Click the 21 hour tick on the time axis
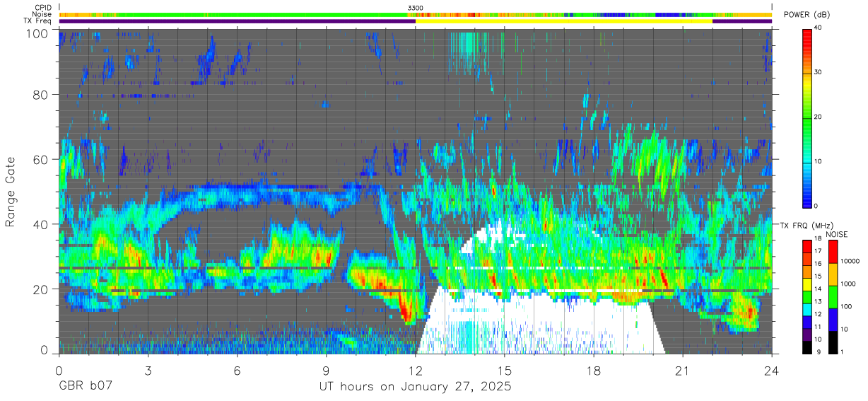Viewport: 868px width, 401px height. (x=683, y=370)
